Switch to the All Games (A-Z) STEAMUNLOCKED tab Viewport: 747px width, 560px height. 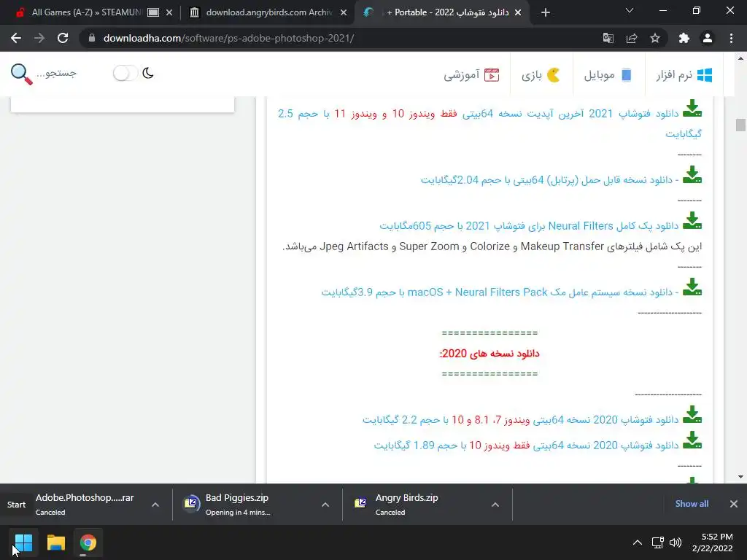pos(86,12)
